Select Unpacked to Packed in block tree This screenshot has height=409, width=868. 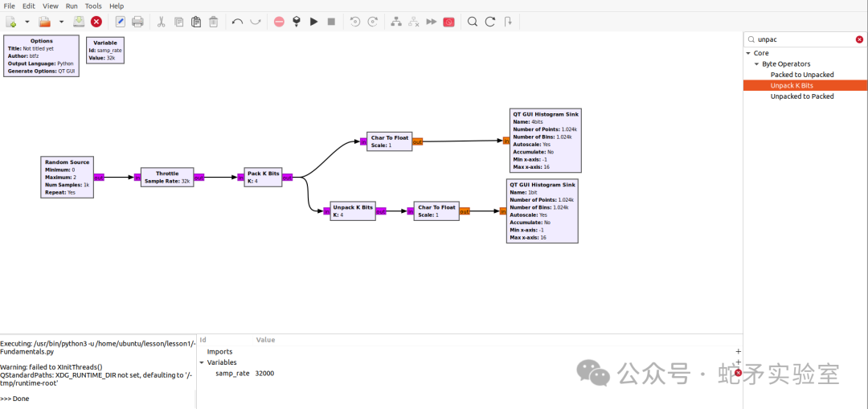(x=801, y=96)
